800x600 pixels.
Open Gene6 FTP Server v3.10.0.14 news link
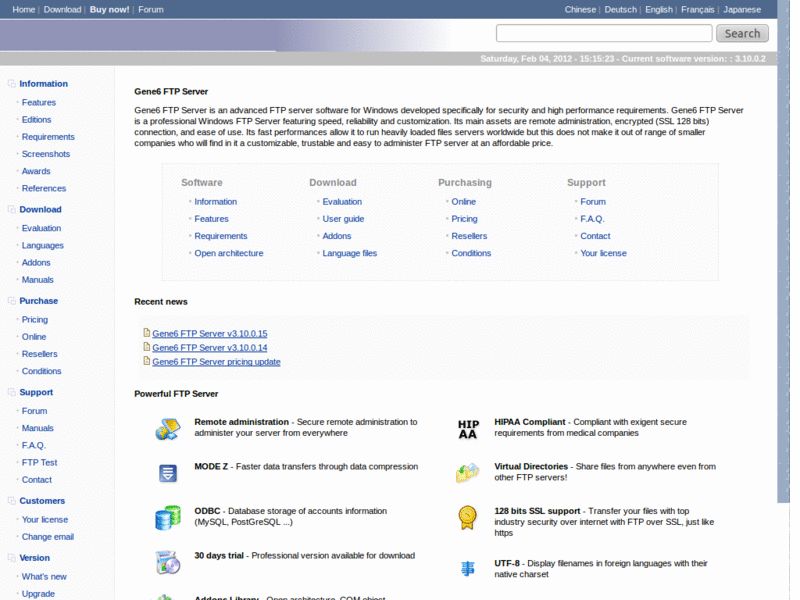pyautogui.click(x=210, y=347)
